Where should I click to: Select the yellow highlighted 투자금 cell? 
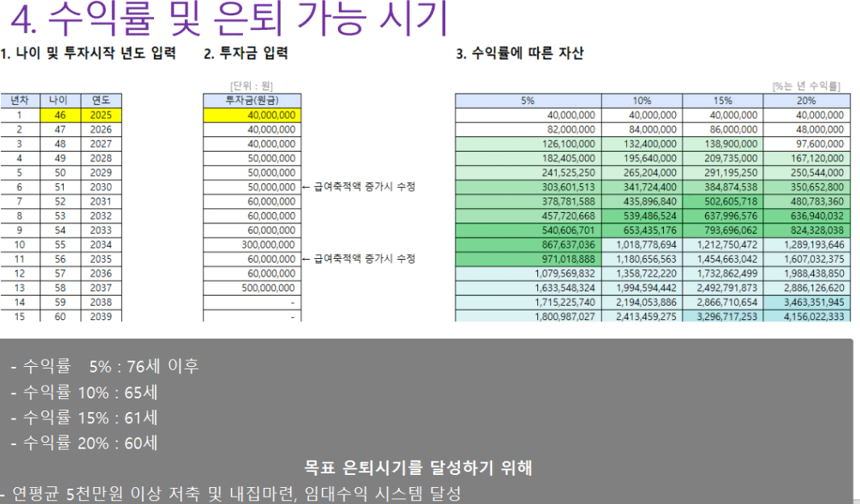pos(251,115)
